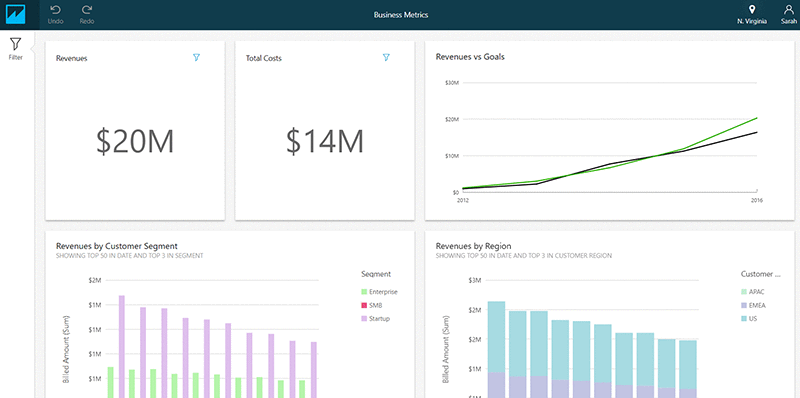The width and height of the screenshot is (800, 398).
Task: Click the Revenues by Customer Segment title
Action: click(117, 246)
